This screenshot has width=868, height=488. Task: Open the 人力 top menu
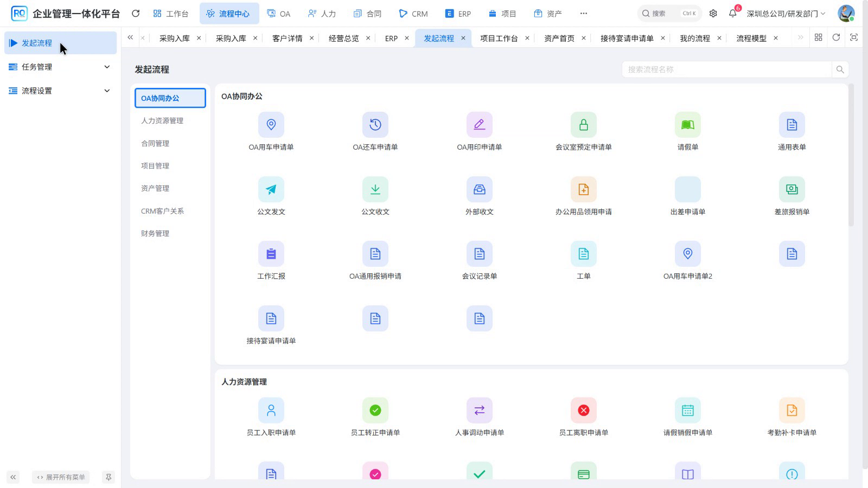(322, 14)
